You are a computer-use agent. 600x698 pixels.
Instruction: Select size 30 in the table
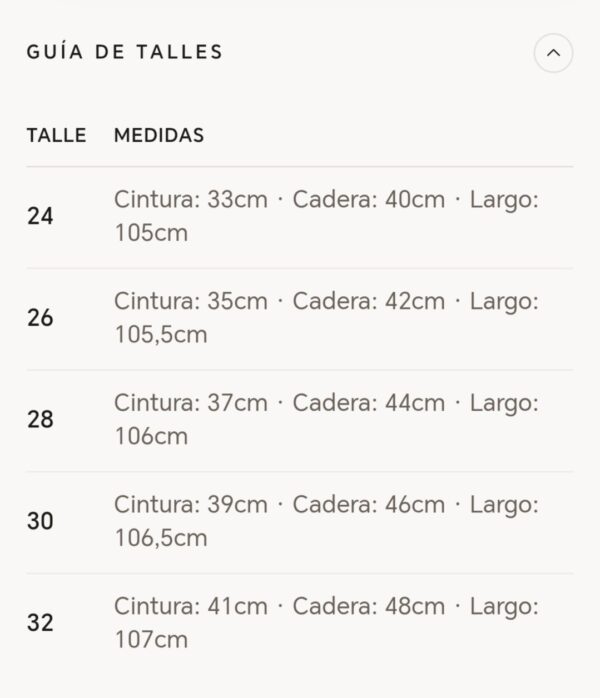click(40, 521)
